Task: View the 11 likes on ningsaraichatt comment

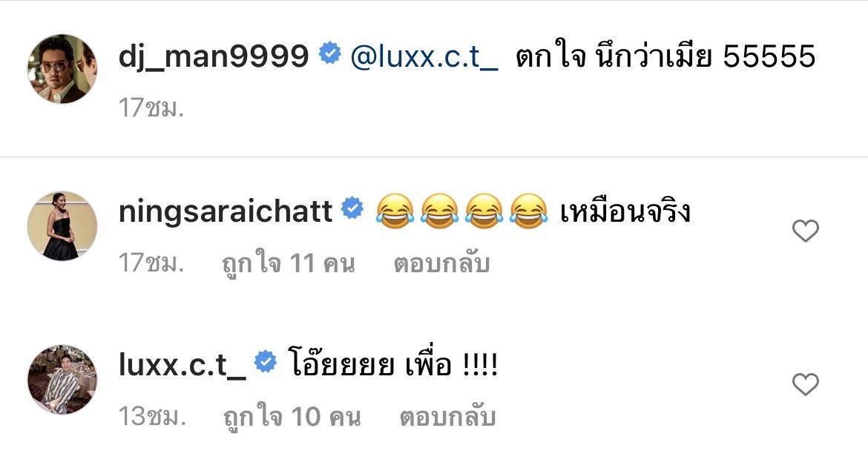Action: coord(289,263)
